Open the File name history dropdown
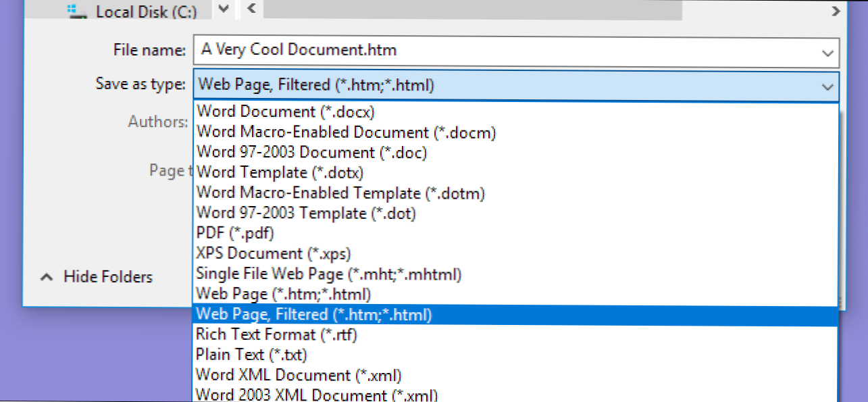 [x=827, y=52]
